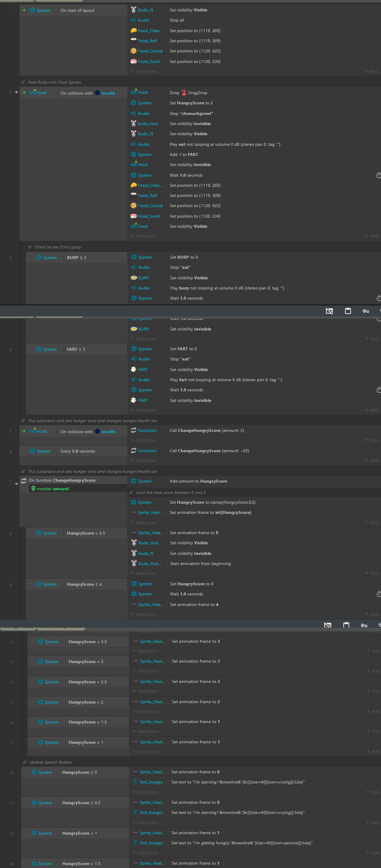Click the green trigger arrow beside On start of layout
Screen dimensions: 381x868
24,10
